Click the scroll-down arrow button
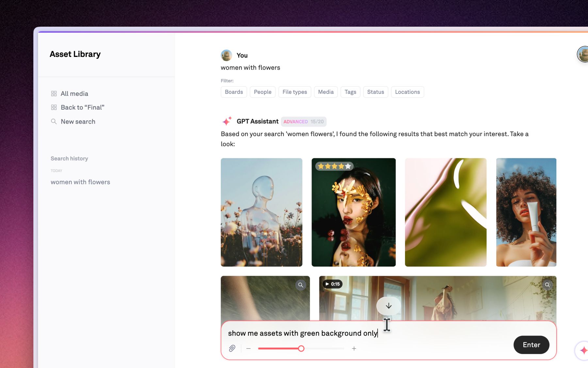Screen dimensions: 588x368 (x=388, y=306)
